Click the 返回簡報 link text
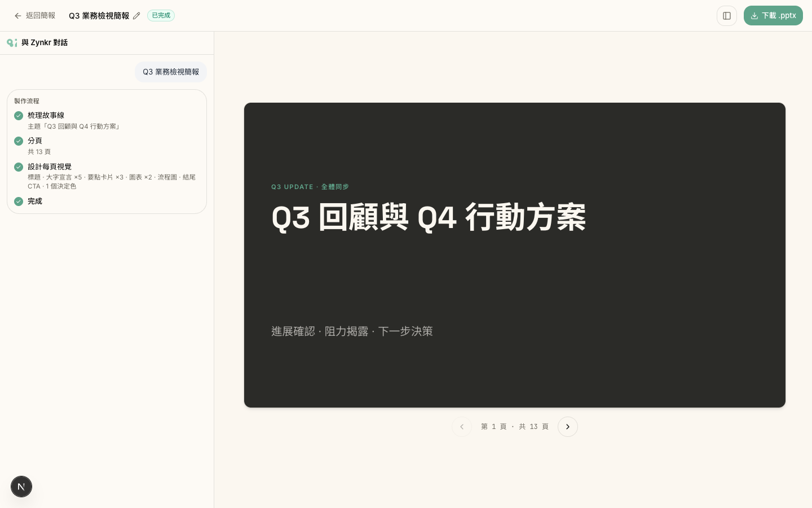The width and height of the screenshot is (812, 508). point(41,16)
